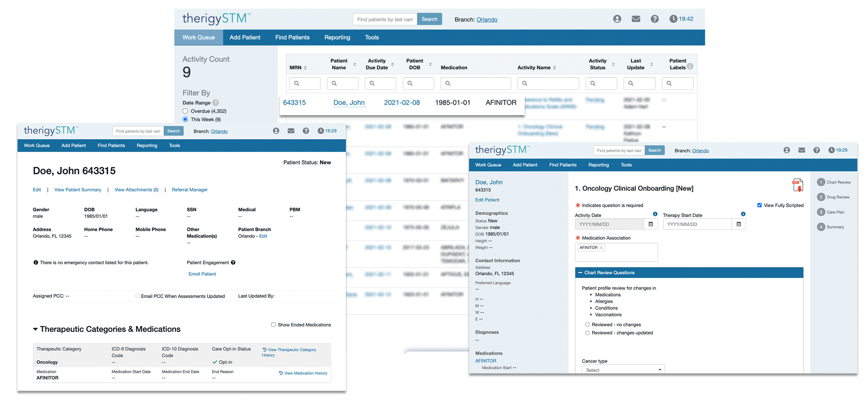Open the user profile icon
This screenshot has width=868, height=409.
[x=617, y=19]
